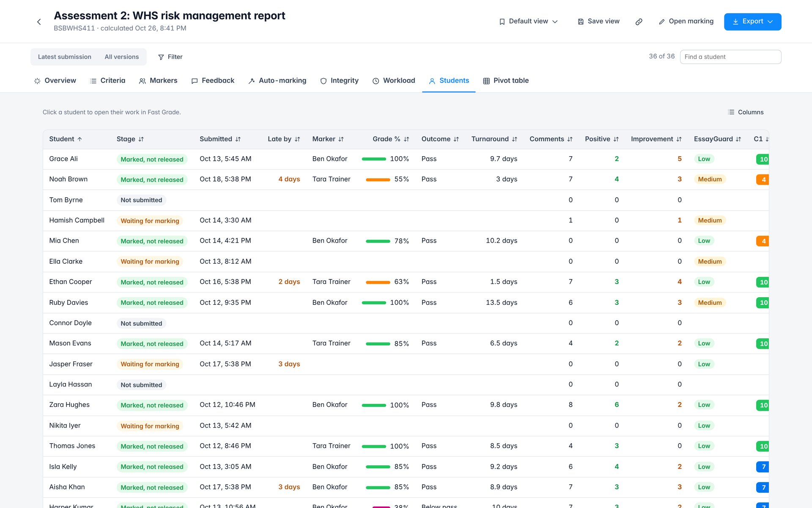Sort by Submitted column arrows
The width and height of the screenshot is (812, 508).
(x=238, y=139)
